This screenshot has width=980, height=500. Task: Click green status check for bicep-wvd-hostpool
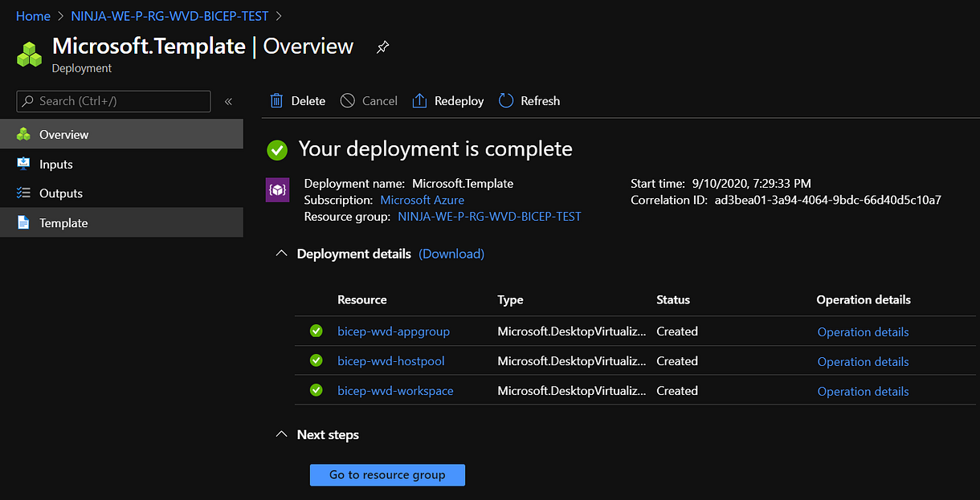tap(316, 360)
